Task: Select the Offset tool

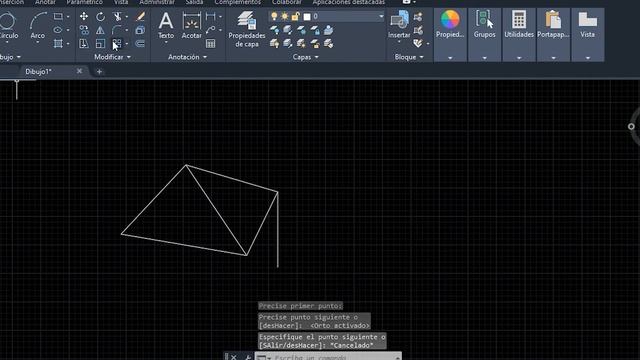Action: (140, 43)
